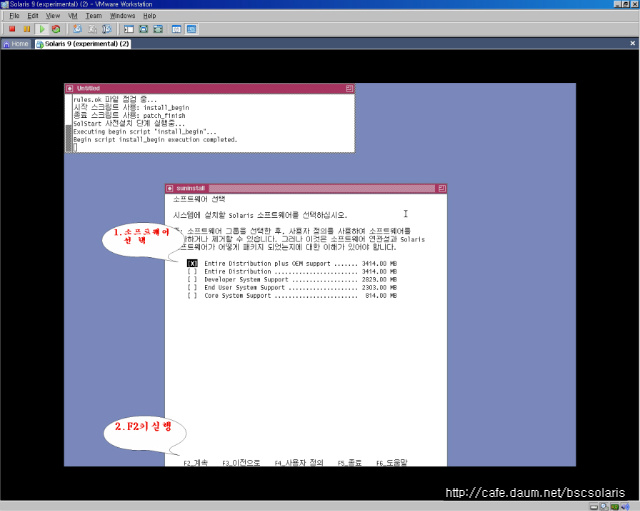Image resolution: width=640 pixels, height=511 pixels.
Task: Switch to the Home tab
Action: 16,44
